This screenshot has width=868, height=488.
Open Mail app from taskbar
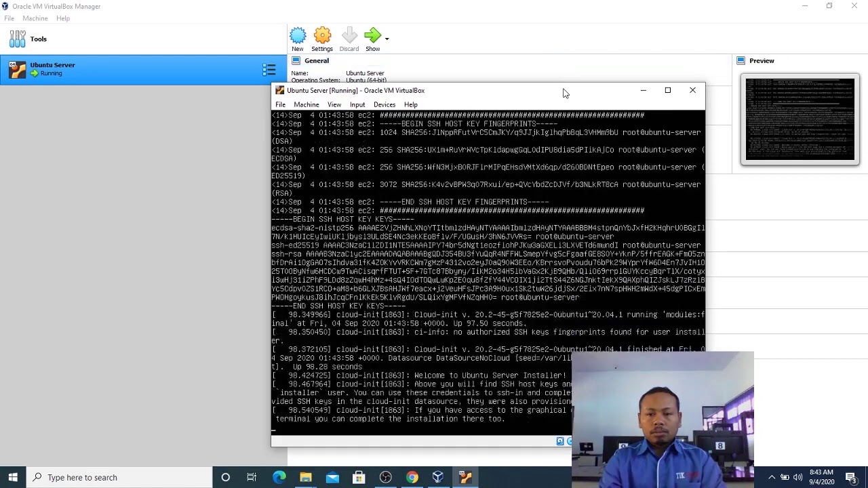coord(332,477)
